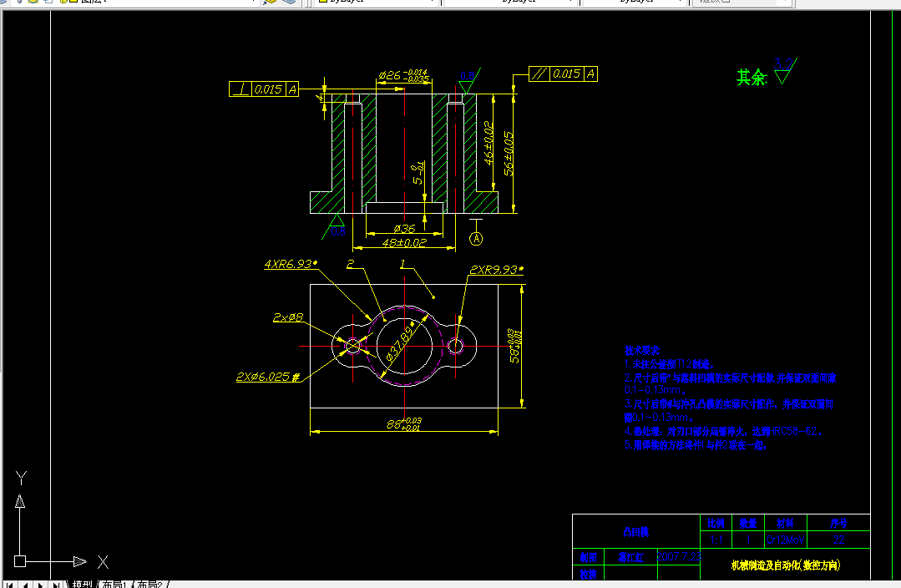Select the ø26 diameter dimension text
Screen dimensions: 901x588
tap(403, 75)
